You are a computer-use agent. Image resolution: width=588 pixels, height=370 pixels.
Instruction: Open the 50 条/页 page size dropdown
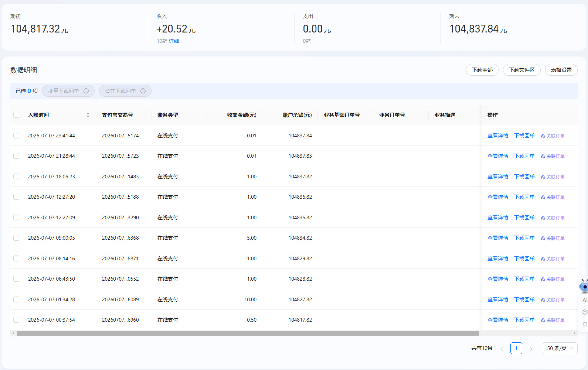point(560,348)
